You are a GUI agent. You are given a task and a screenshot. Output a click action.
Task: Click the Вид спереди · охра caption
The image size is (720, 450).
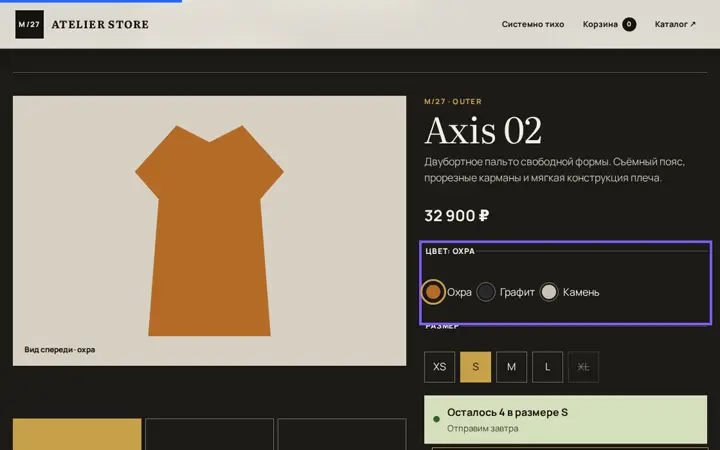[x=60, y=349]
